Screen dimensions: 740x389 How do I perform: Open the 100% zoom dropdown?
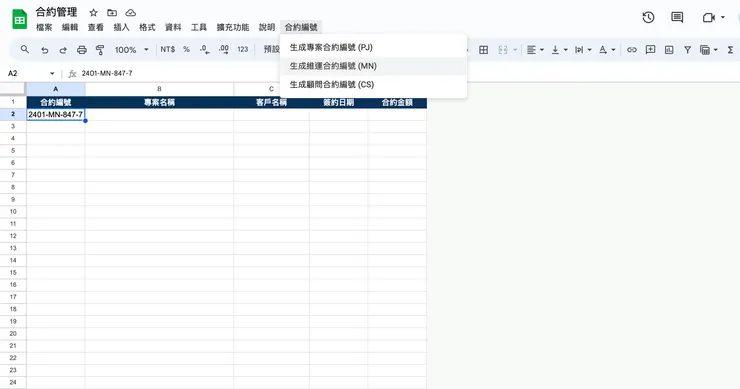[x=132, y=50]
